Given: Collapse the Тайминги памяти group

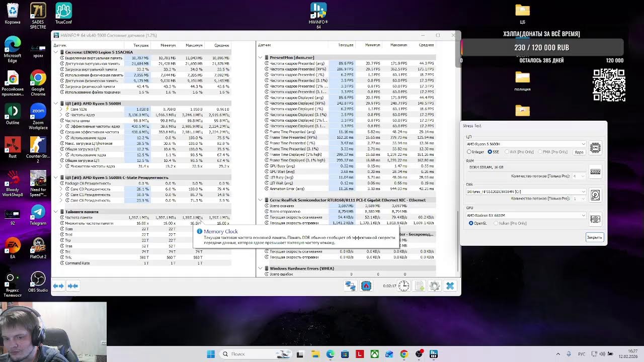Looking at the screenshot, I should click(x=56, y=212).
